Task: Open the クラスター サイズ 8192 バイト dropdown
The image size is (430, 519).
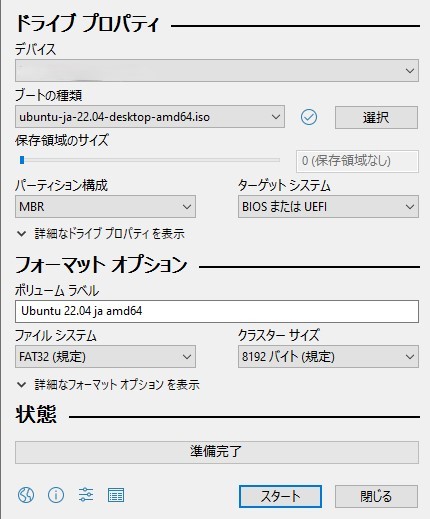Action: click(328, 357)
